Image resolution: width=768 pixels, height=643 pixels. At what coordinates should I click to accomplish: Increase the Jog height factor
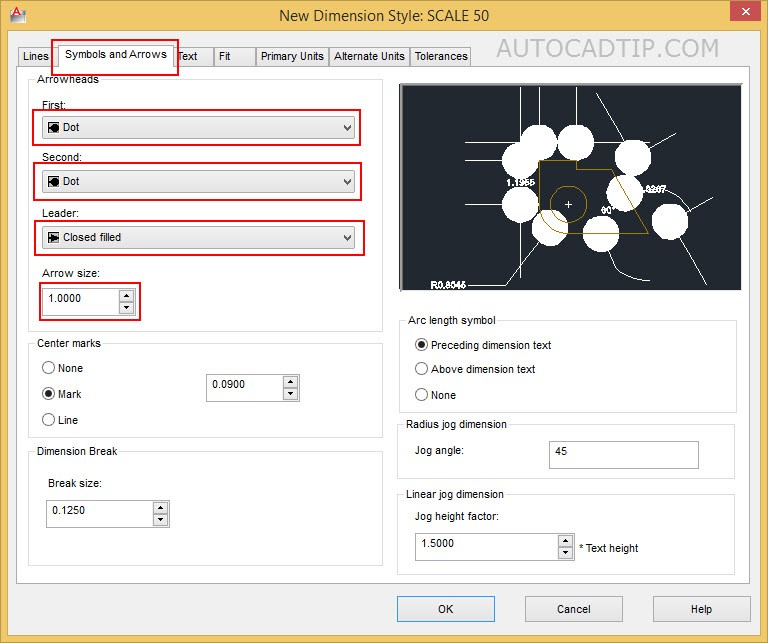[565, 541]
